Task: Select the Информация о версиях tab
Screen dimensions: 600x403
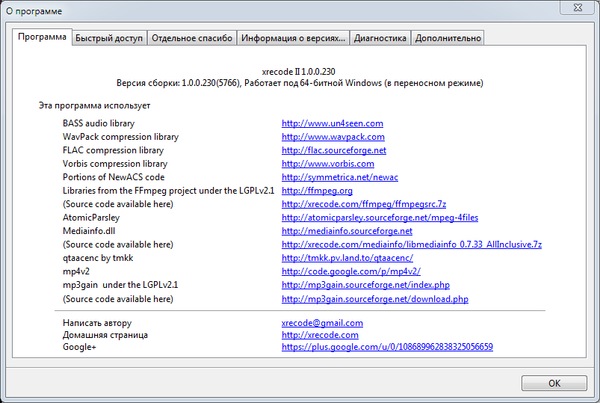Action: tap(293, 38)
